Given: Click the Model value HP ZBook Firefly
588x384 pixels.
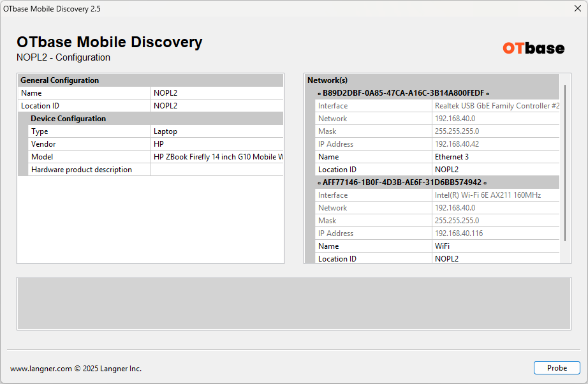Looking at the screenshot, I should click(x=217, y=157).
